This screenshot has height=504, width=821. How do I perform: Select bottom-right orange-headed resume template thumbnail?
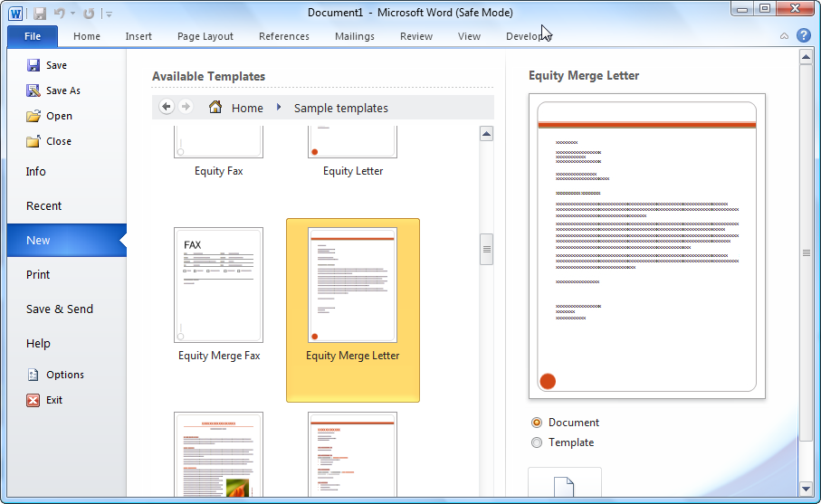pyautogui.click(x=352, y=453)
